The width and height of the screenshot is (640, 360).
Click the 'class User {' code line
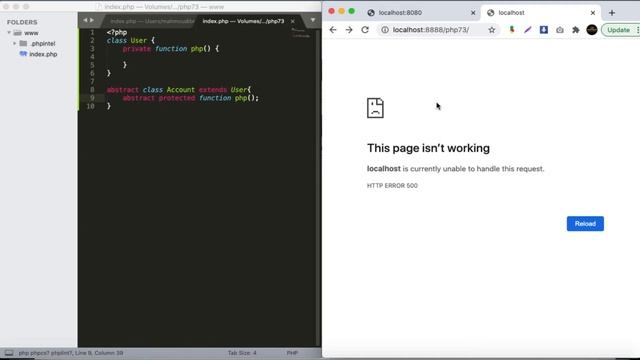(131, 40)
